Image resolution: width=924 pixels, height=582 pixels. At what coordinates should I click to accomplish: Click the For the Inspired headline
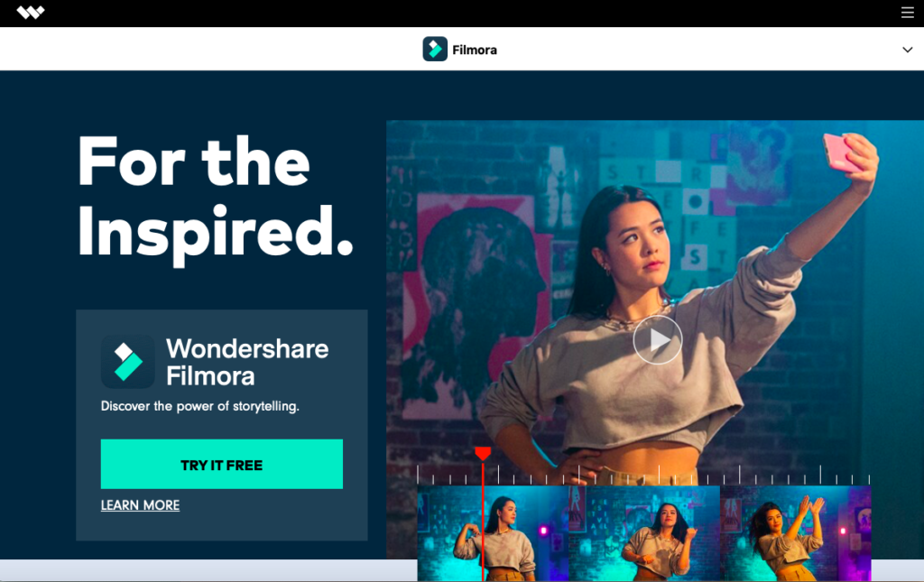(215, 198)
